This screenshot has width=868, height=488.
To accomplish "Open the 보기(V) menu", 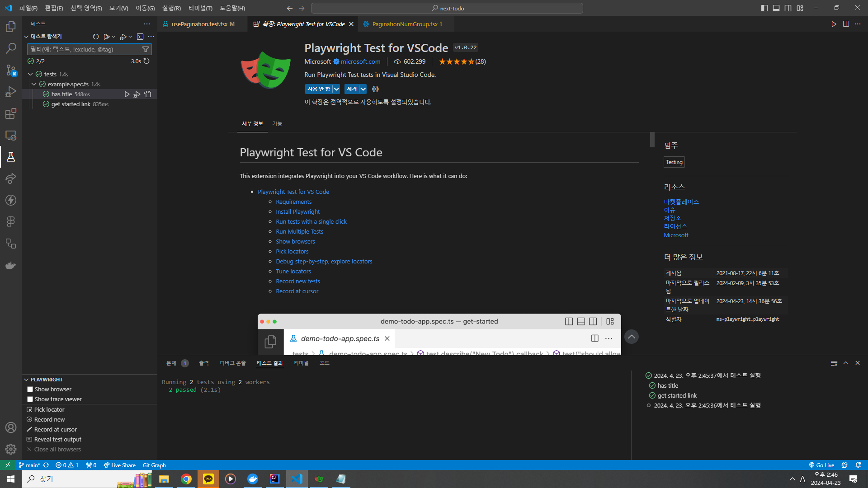I will [118, 8].
